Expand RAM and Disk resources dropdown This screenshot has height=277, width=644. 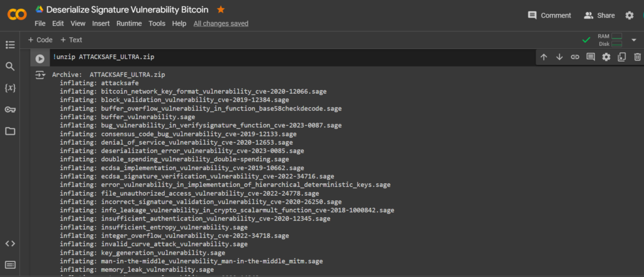click(x=634, y=40)
